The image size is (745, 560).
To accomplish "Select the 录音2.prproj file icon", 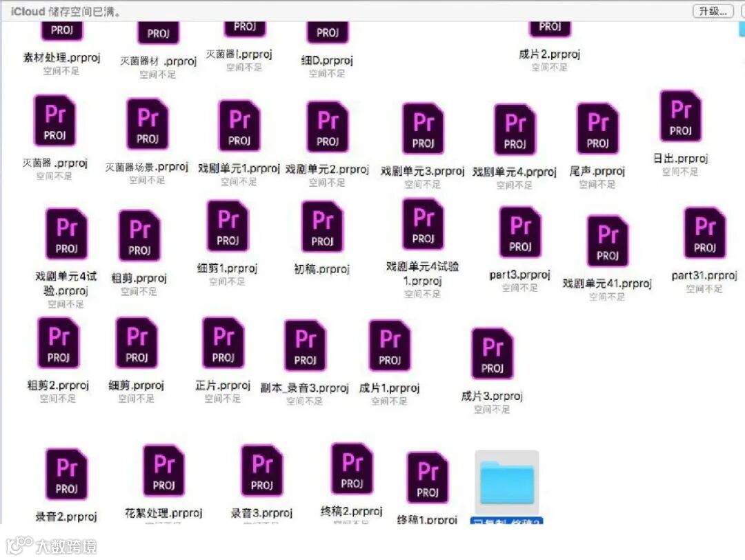I will (x=66, y=474).
